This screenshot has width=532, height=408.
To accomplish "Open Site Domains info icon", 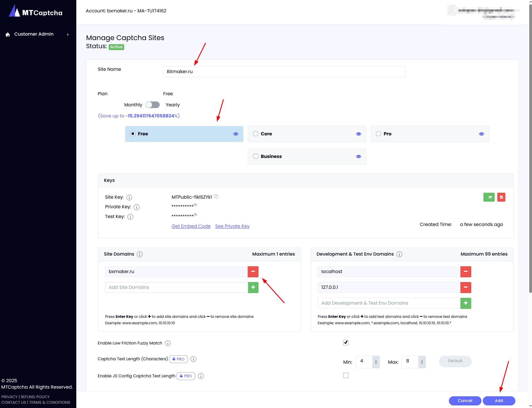I will pos(140,254).
